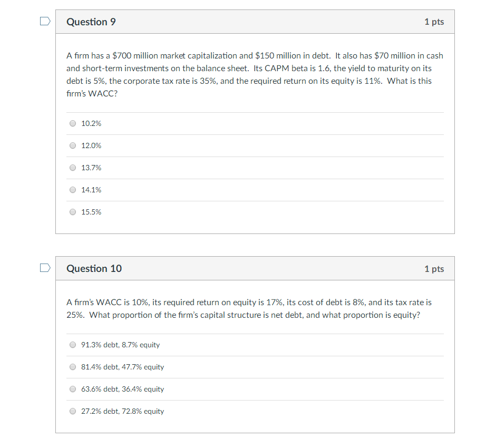Screen dimensions: 486x448
Task: Choose the 12.0% answer option
Action: point(73,145)
